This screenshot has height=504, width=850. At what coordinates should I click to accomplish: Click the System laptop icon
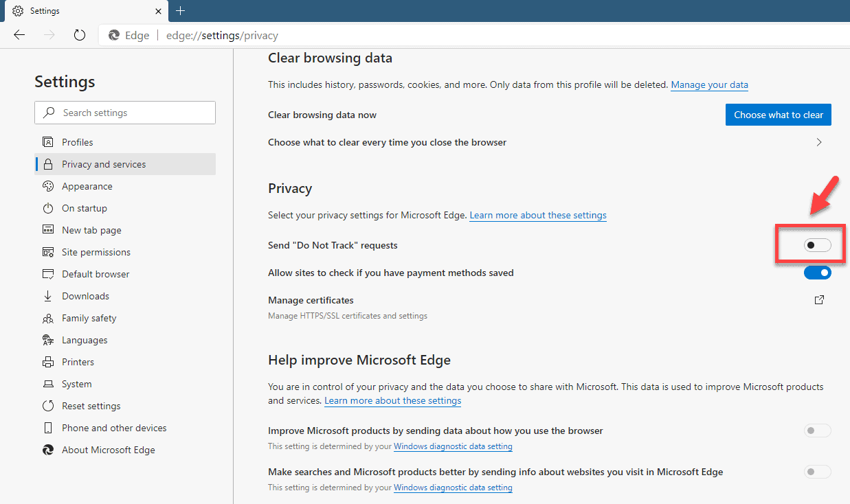[x=48, y=384]
